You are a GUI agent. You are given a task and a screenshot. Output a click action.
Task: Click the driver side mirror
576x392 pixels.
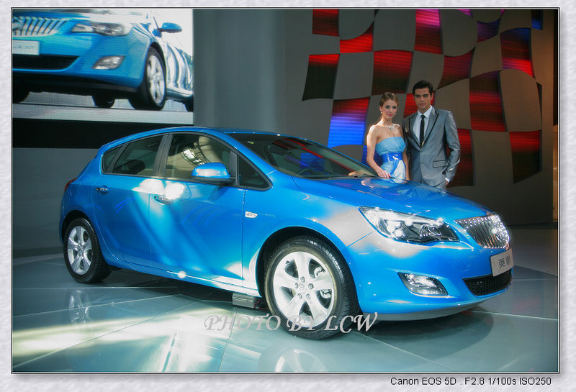pos(211,173)
